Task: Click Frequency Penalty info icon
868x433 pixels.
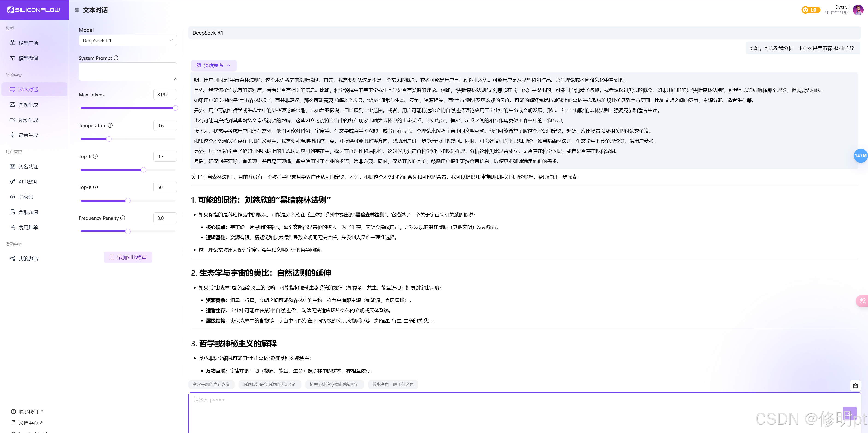Action: (123, 218)
